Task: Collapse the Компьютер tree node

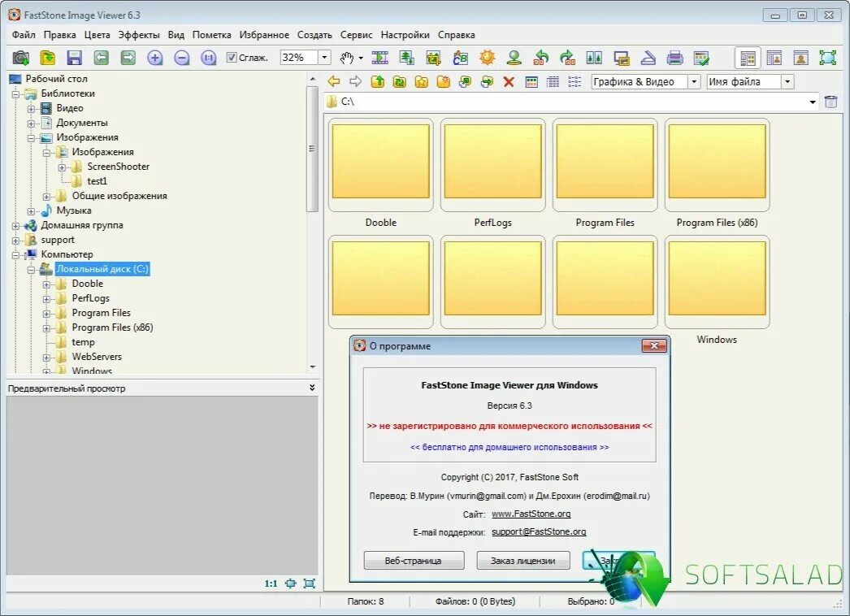Action: coord(15,255)
